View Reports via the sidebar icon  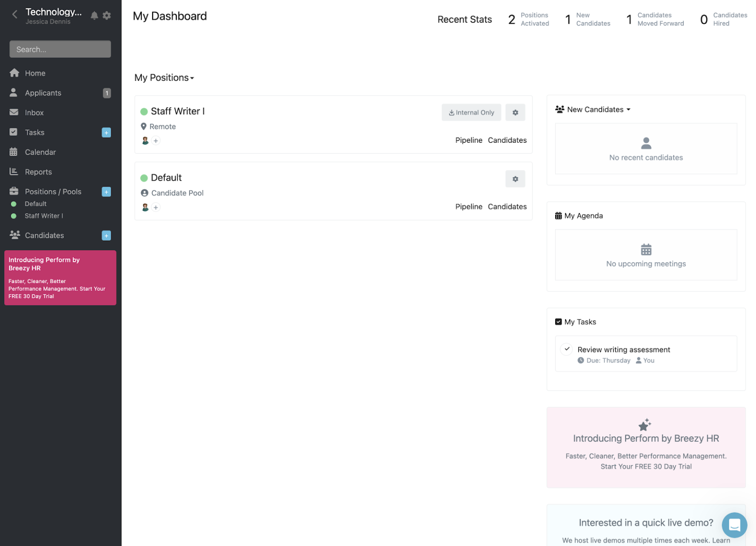[x=14, y=171]
